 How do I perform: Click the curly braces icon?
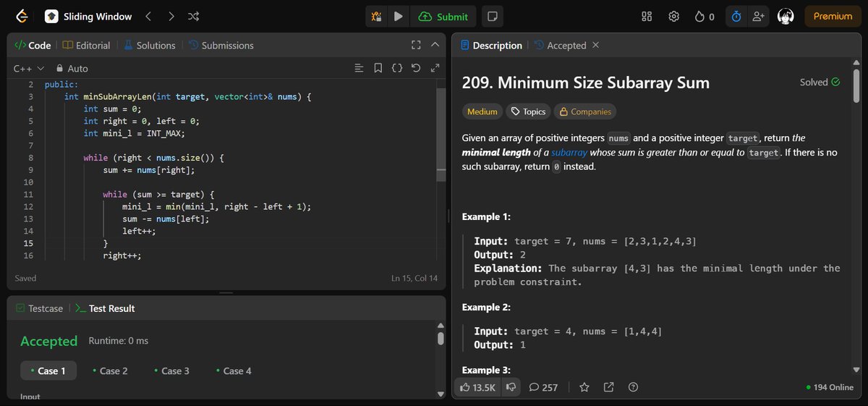396,68
